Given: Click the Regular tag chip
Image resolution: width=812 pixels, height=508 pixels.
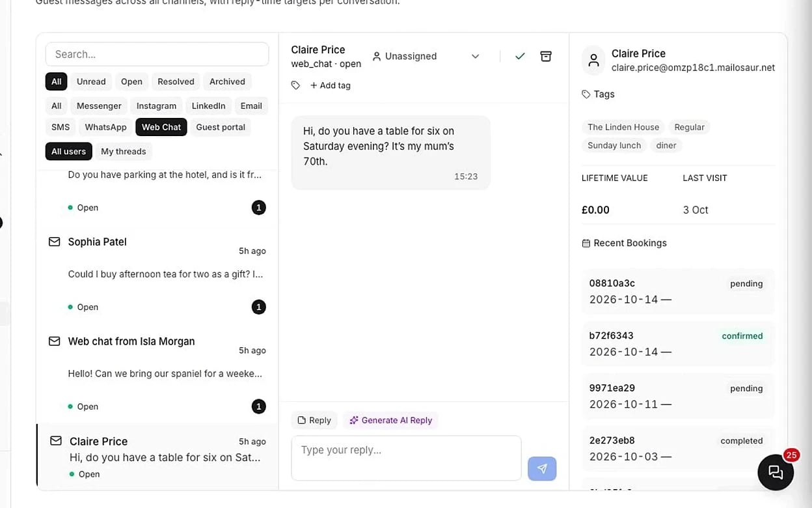Looking at the screenshot, I should (x=689, y=127).
